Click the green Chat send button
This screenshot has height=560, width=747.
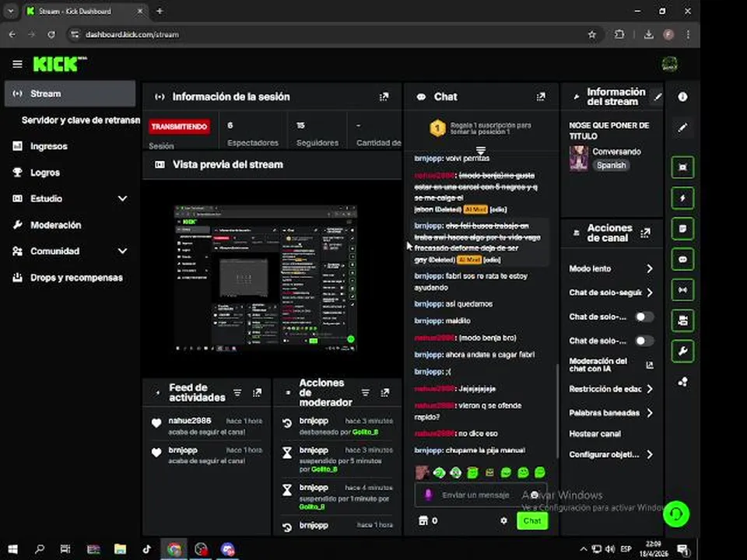point(532,520)
